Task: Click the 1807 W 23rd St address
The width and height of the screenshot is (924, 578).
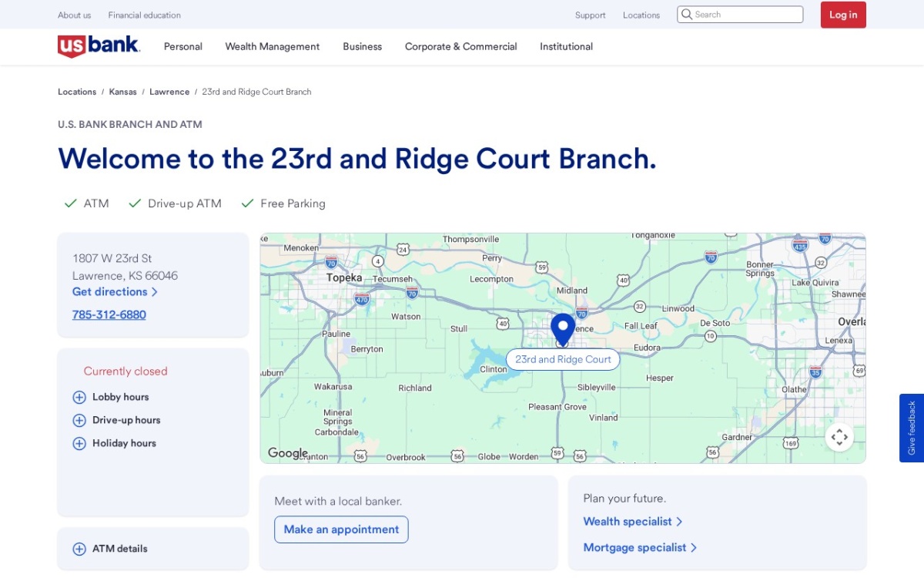Action: 112,258
